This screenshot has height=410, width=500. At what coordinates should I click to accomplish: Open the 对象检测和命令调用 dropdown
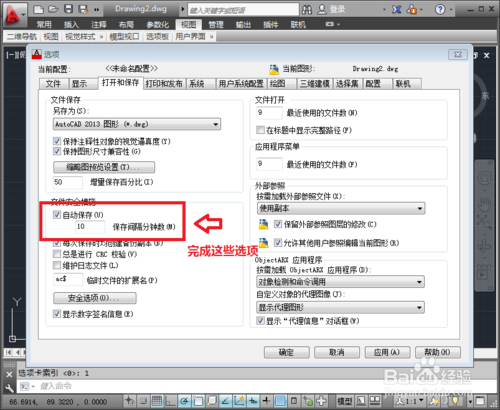click(340, 282)
